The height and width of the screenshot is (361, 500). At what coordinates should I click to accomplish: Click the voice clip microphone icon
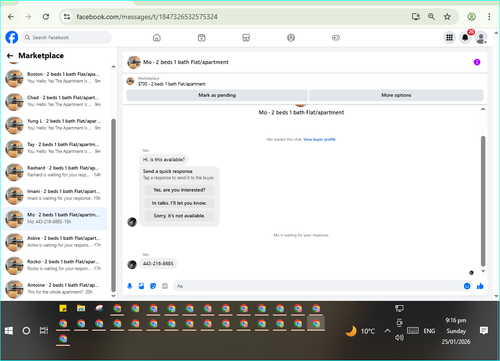(x=130, y=286)
